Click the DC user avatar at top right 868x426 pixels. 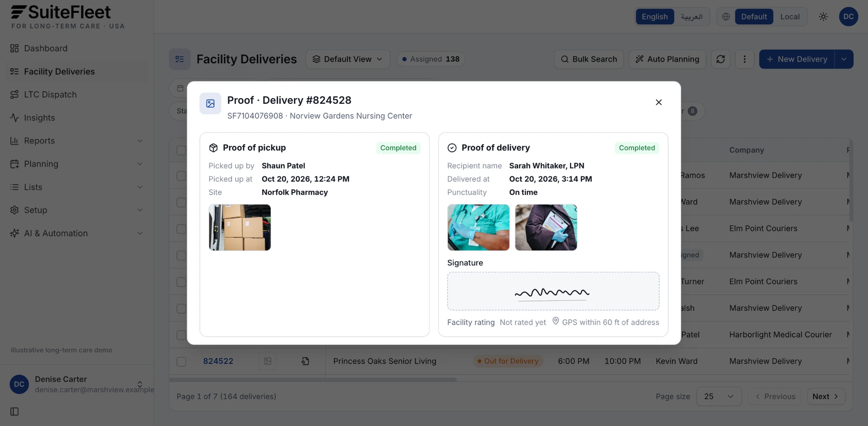tap(849, 16)
